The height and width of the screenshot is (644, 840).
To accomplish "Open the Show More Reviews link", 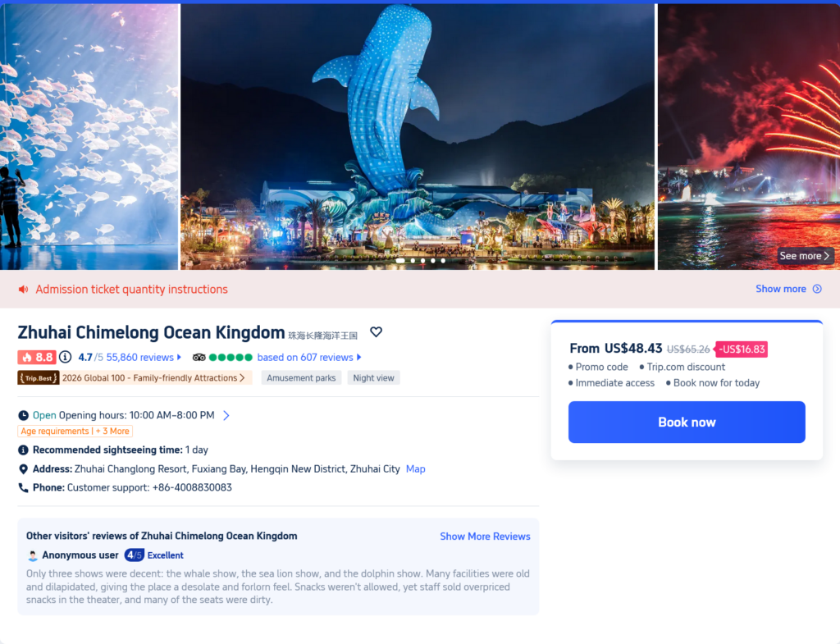I will pyautogui.click(x=485, y=537).
